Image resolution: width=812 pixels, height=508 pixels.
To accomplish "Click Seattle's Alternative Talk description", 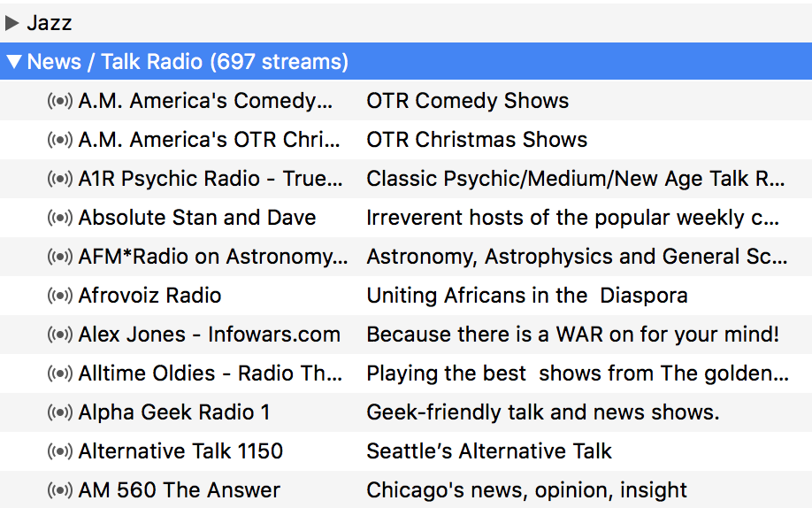I will pos(489,451).
